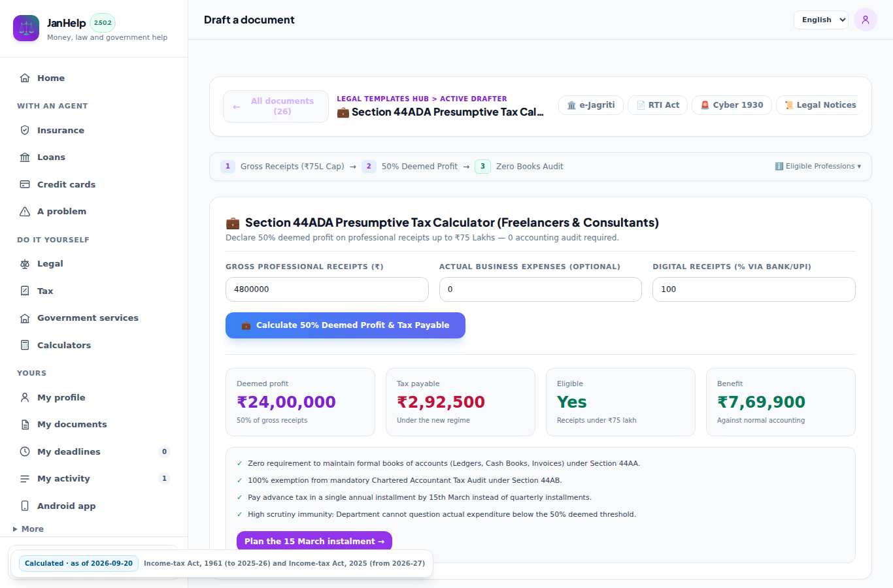Click the A problem warning icon

click(x=25, y=211)
